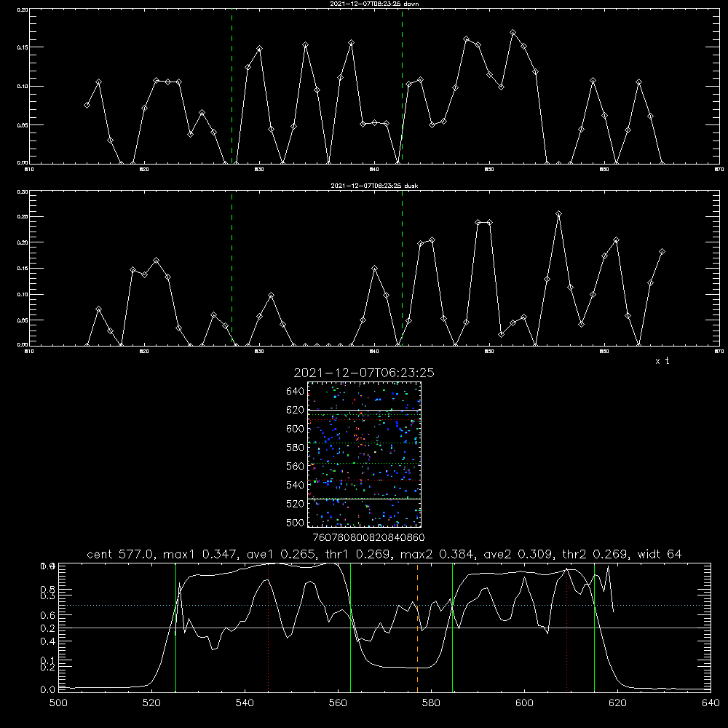Image resolution: width=728 pixels, height=728 pixels.
Task: Click the '520' y-axis label beside the image map
Action: pyautogui.click(x=296, y=504)
